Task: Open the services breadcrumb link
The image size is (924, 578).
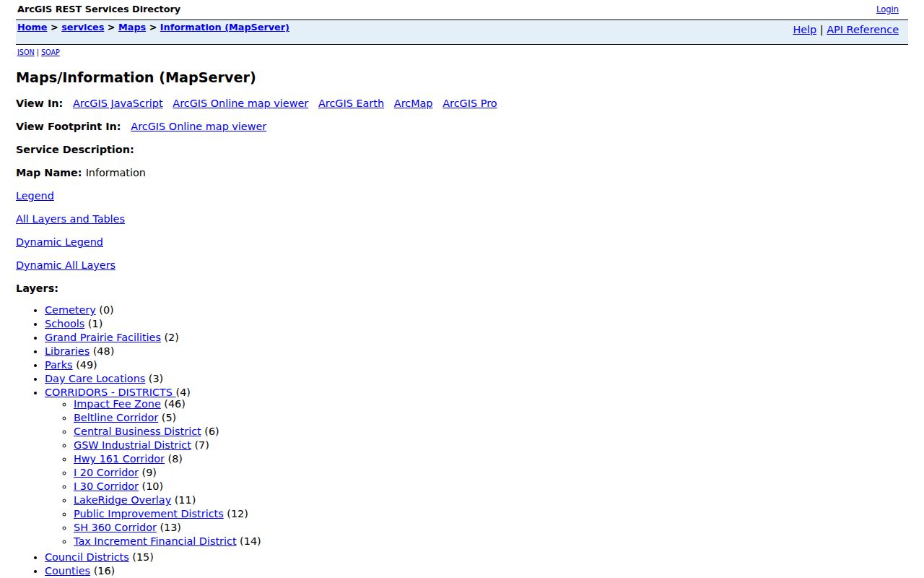Action: click(82, 27)
